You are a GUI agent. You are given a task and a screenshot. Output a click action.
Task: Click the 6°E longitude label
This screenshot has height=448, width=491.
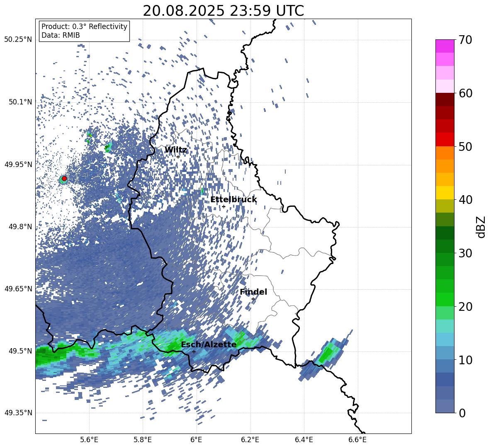(x=196, y=440)
